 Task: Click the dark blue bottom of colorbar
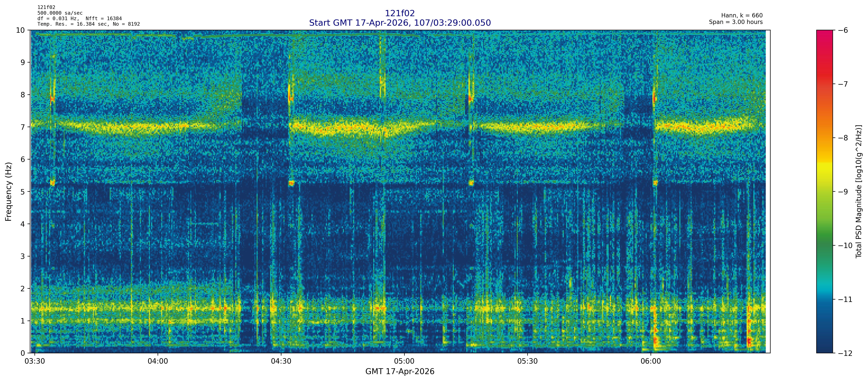[x=824, y=347]
